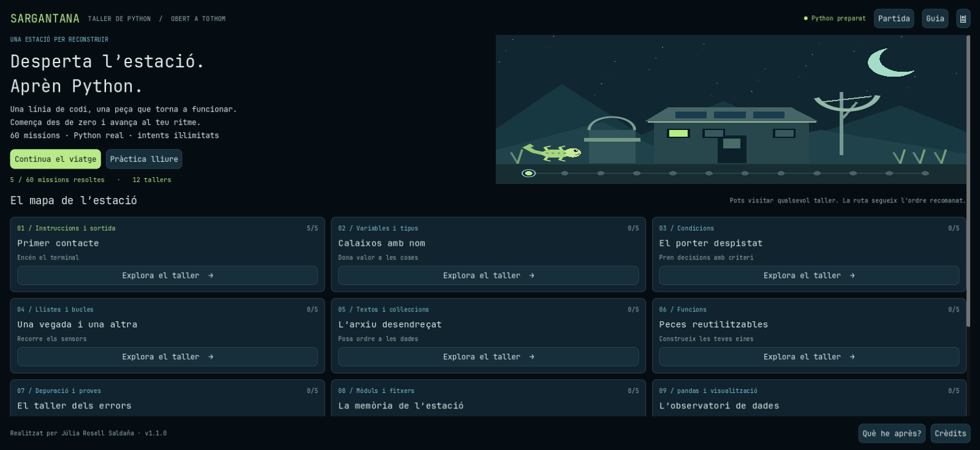Start Pràctica lliure mode

[x=144, y=159]
